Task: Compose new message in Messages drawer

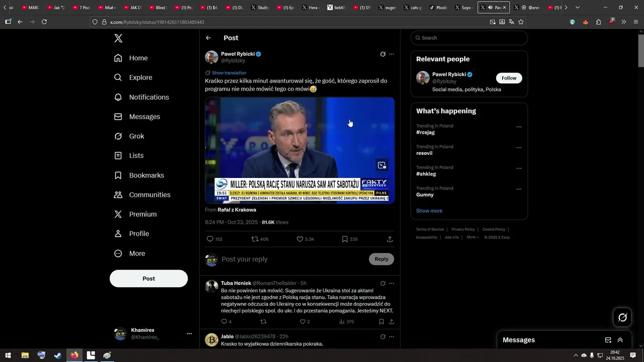Action: (608, 340)
